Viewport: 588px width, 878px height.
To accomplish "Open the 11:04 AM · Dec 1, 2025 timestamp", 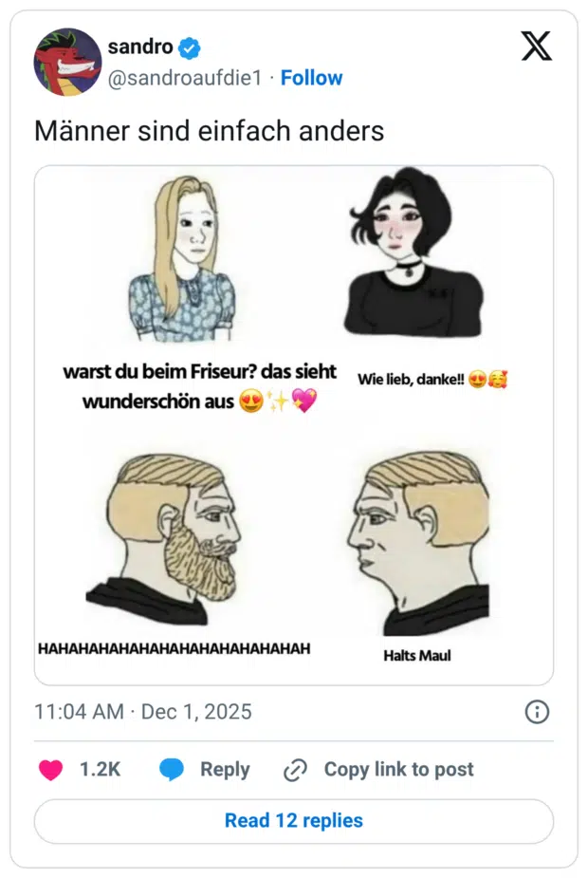I will point(143,712).
